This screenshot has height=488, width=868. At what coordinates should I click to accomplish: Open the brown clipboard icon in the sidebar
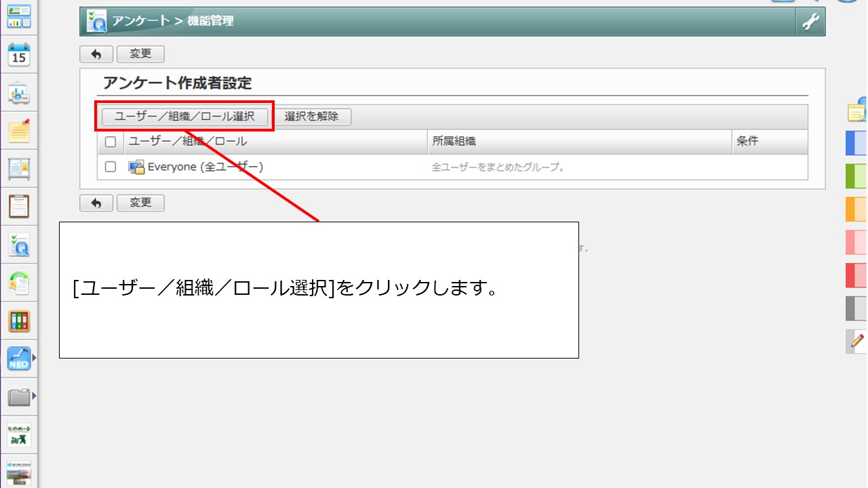point(19,206)
